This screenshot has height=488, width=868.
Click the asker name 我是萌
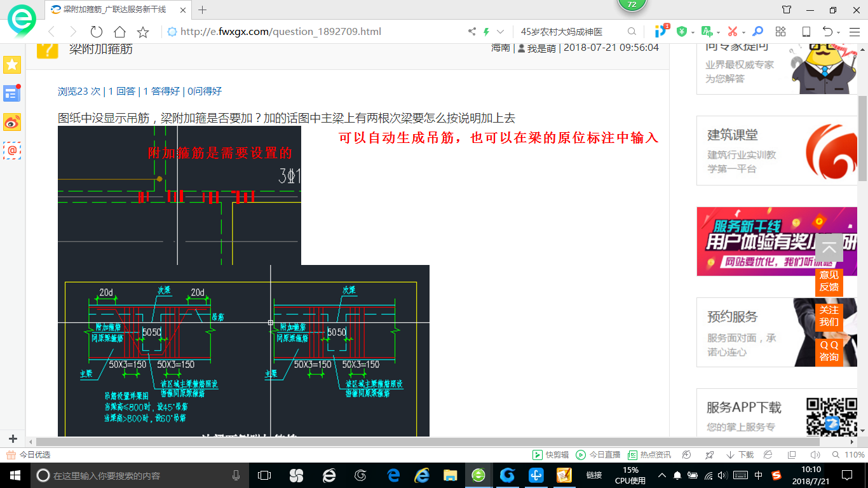[541, 48]
